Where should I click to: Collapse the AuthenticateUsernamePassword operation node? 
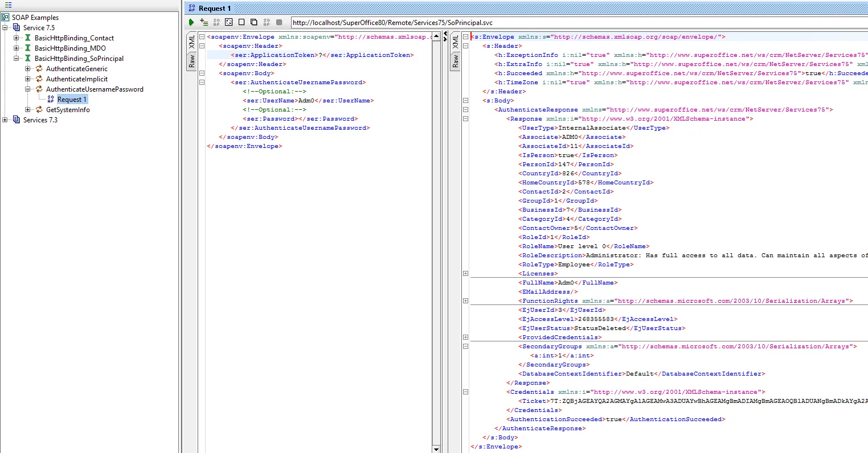point(28,89)
